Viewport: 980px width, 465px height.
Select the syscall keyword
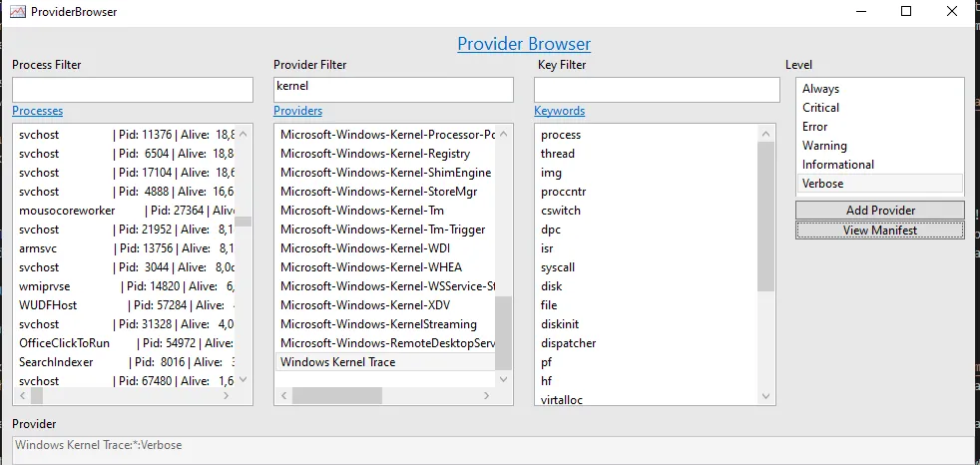click(647, 266)
